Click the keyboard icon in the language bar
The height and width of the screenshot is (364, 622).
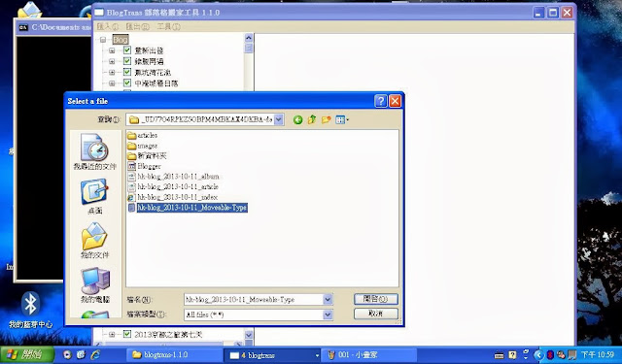point(500,355)
